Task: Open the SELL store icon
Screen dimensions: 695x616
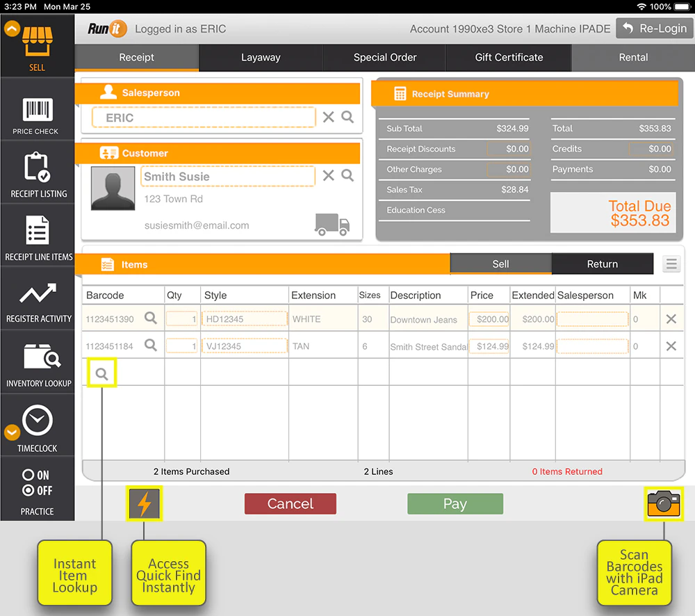Action: (x=38, y=42)
